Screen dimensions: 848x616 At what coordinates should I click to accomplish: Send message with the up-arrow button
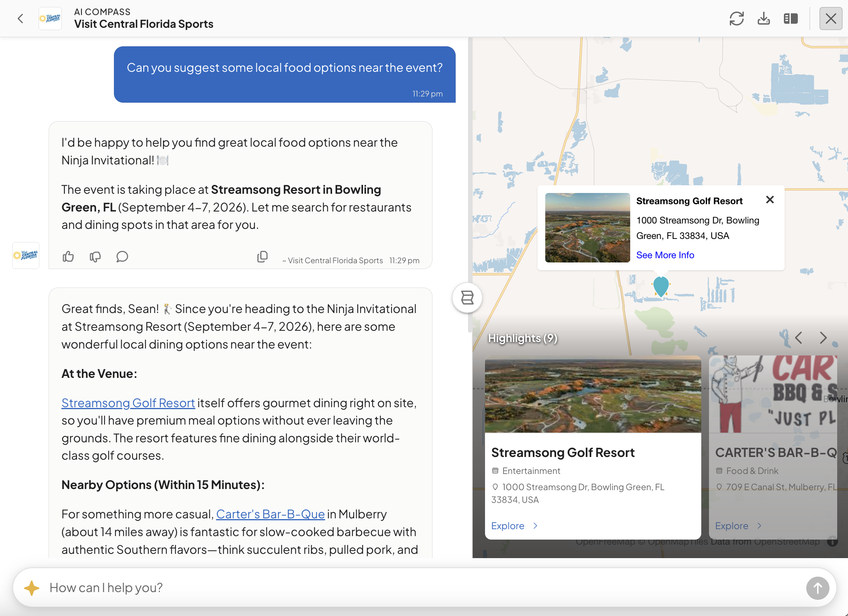click(x=817, y=588)
